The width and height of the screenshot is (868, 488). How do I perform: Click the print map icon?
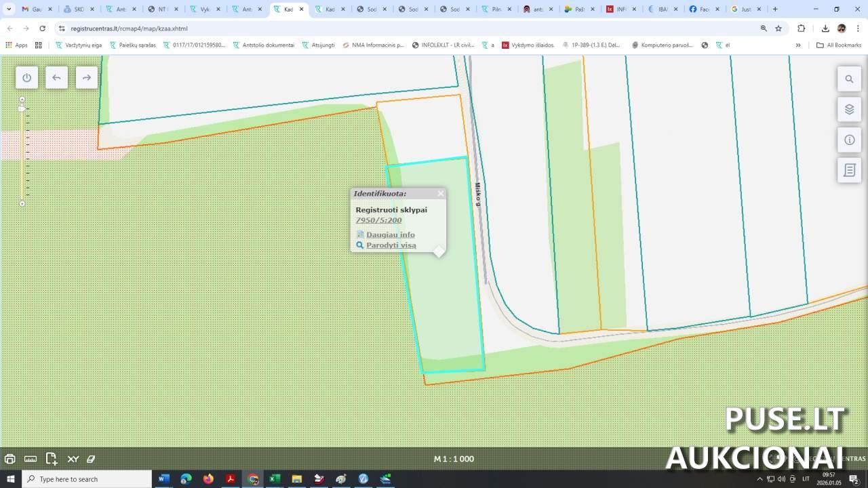pyautogui.click(x=9, y=459)
